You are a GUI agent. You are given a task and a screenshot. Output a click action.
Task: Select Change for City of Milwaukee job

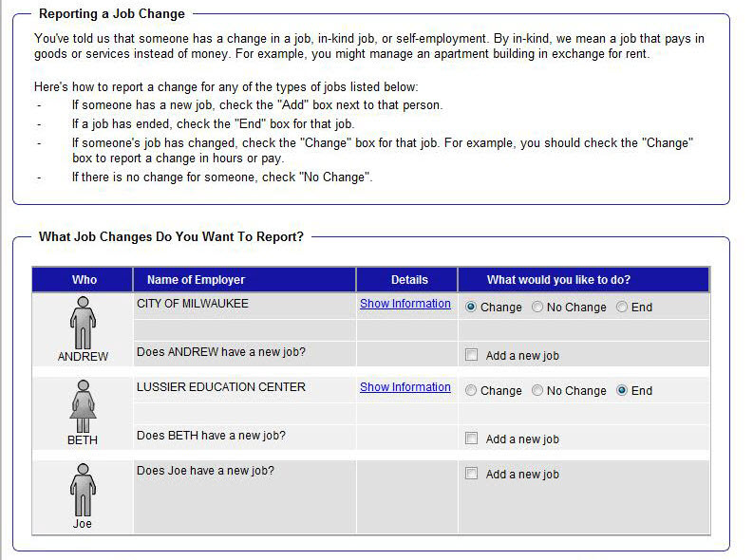[471, 308]
